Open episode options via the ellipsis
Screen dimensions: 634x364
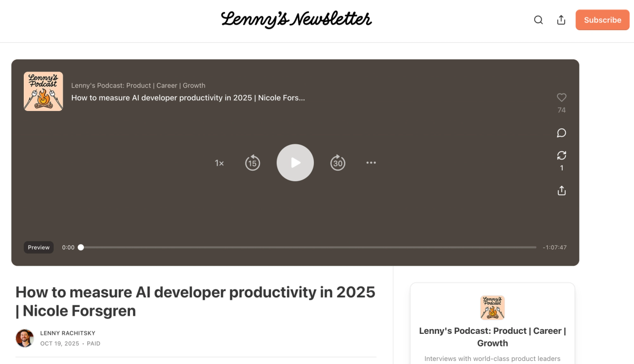[371, 163]
